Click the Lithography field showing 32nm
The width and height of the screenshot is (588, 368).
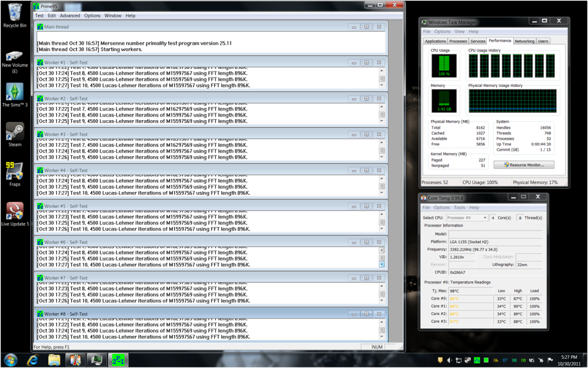point(529,264)
